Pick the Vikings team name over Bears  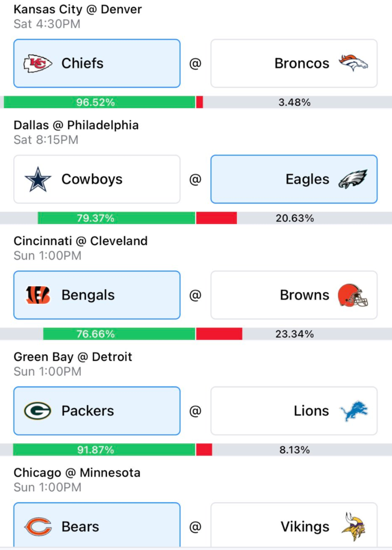point(305,527)
